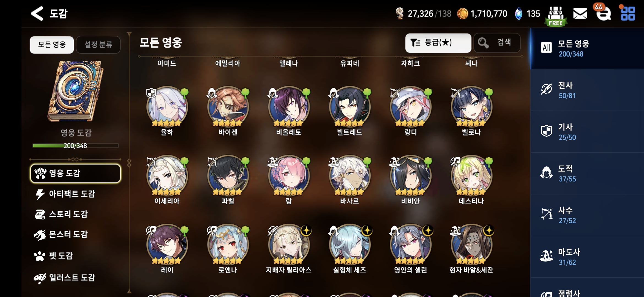
Task: Open the mailbox envelope icon
Action: pos(580,13)
